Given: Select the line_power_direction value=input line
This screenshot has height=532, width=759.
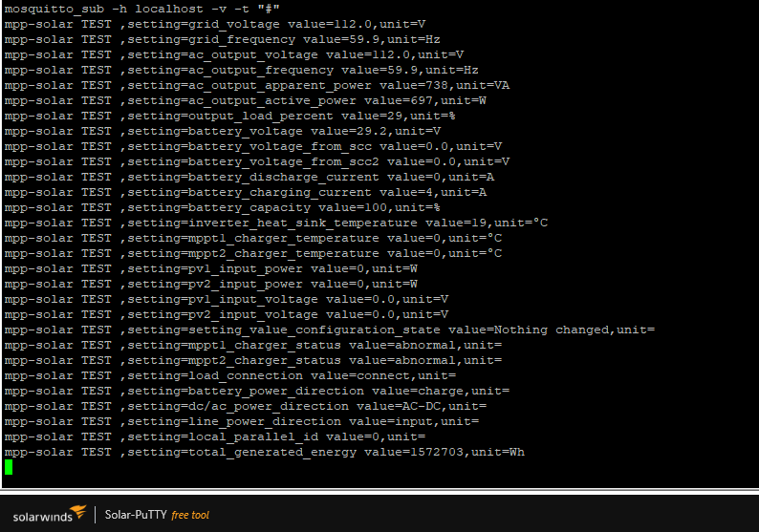Looking at the screenshot, I should click(x=242, y=422).
